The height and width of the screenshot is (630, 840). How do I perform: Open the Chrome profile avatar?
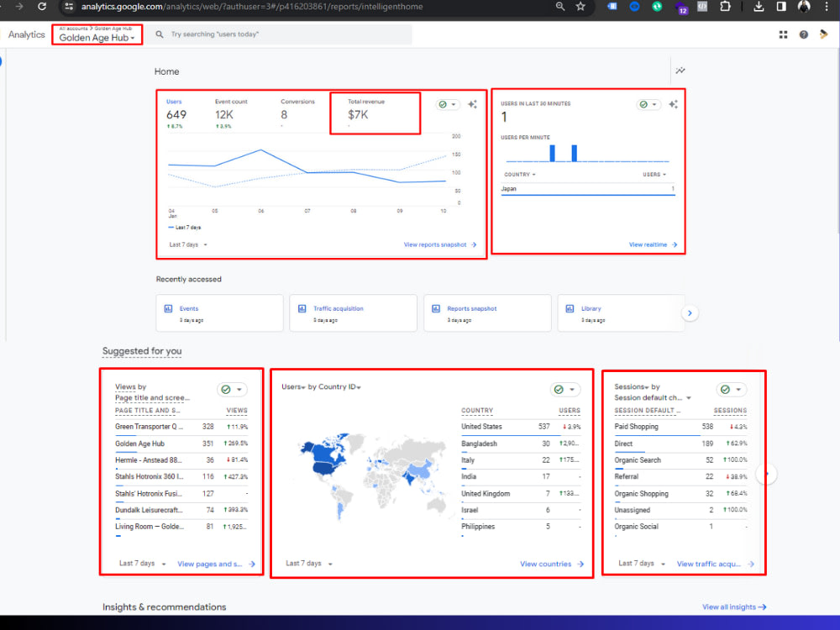coord(804,7)
